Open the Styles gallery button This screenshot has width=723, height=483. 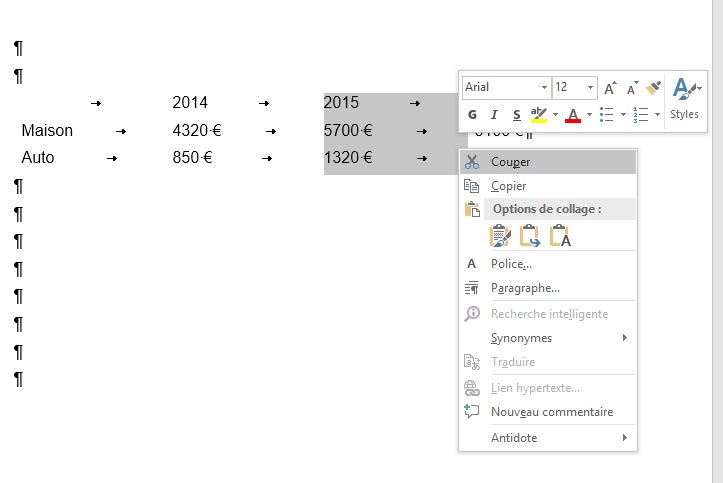(686, 99)
